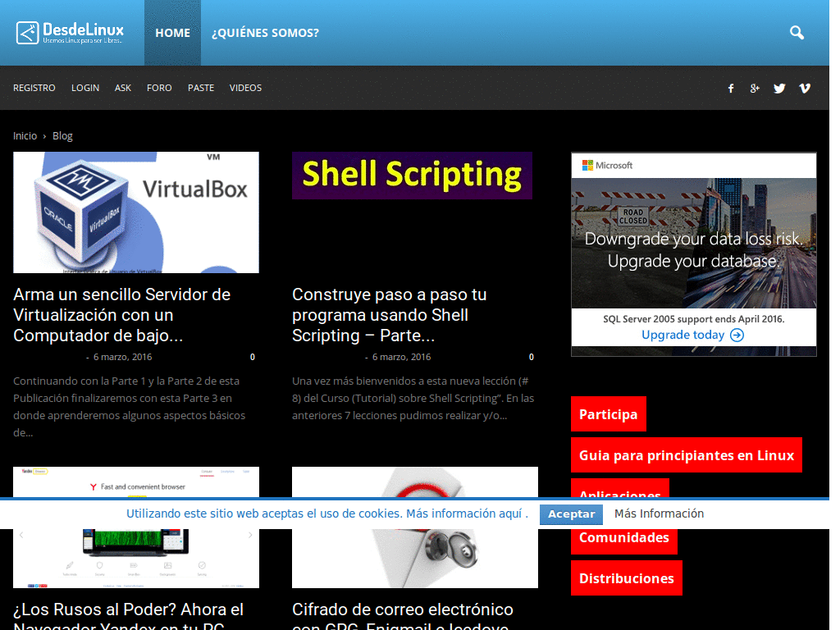This screenshot has height=630, width=840.
Task: Click the Blog breadcrumb
Action: [x=62, y=136]
